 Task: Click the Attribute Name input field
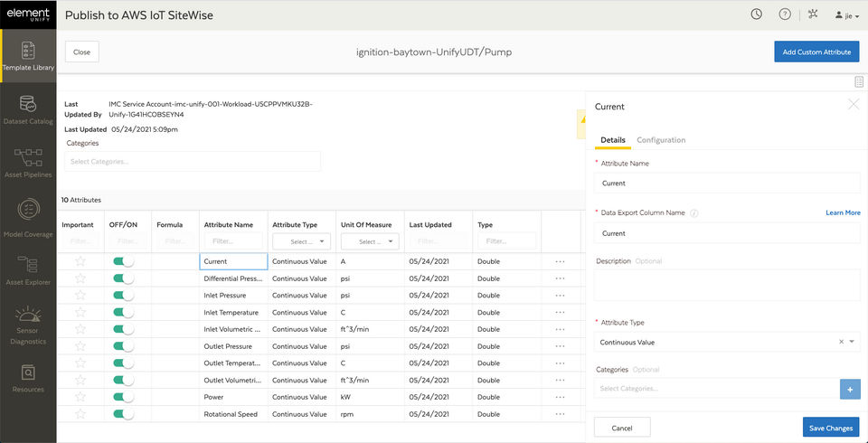pyautogui.click(x=727, y=183)
